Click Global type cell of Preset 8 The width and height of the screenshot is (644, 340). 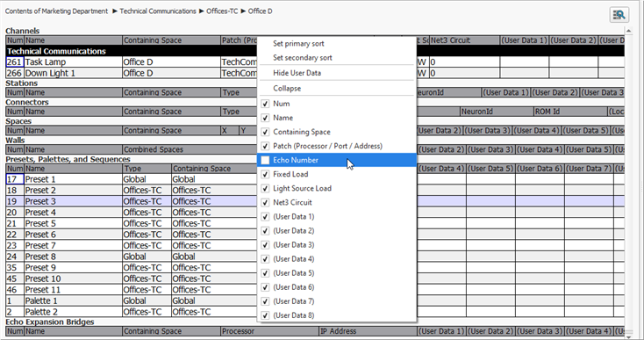147,257
